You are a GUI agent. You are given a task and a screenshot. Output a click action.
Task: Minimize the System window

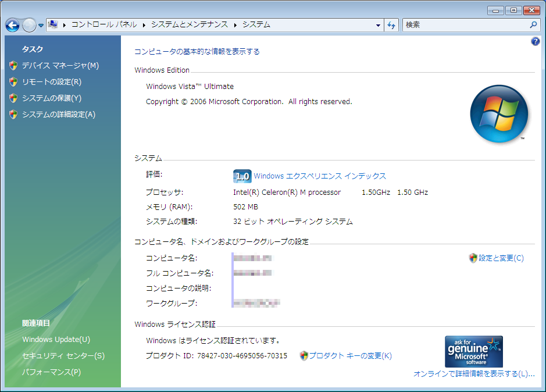click(x=495, y=10)
